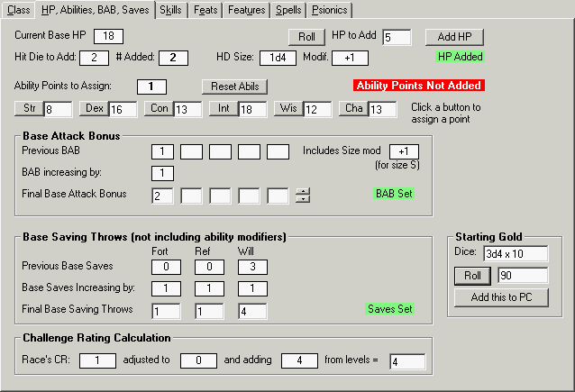Go to the Features tab
This screenshot has height=392, width=575.
click(246, 11)
